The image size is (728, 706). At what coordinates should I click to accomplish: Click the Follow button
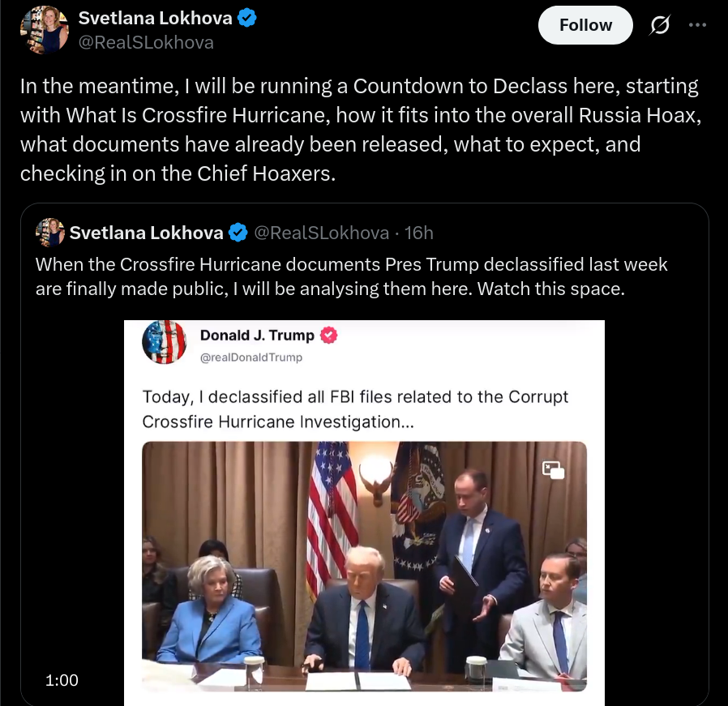coord(585,25)
